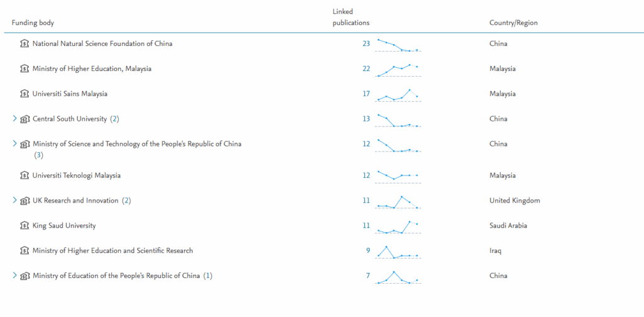Expand Ministry of Science and Technology of China
The width and height of the screenshot is (644, 317).
coord(14,143)
